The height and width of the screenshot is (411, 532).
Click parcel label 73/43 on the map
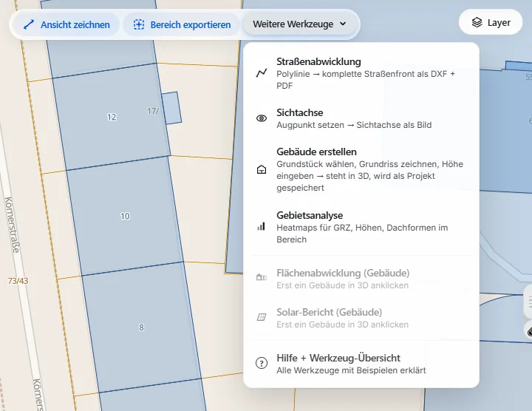pos(18,281)
